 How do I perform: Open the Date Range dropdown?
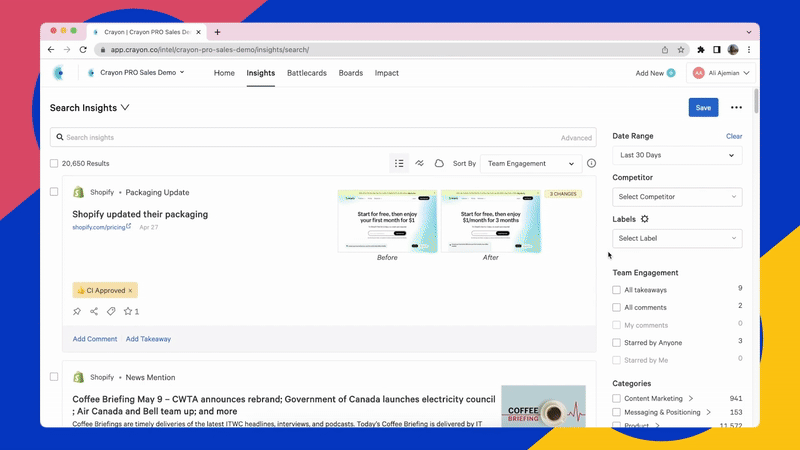point(676,155)
